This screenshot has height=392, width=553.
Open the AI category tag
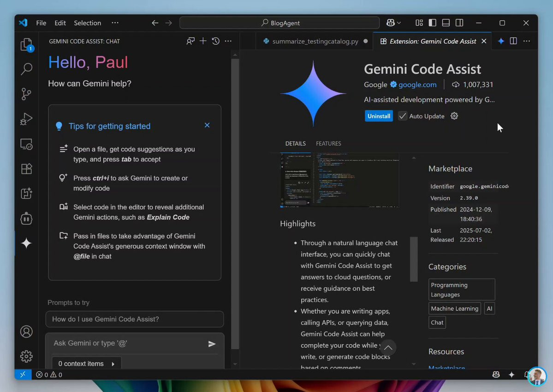tap(489, 309)
